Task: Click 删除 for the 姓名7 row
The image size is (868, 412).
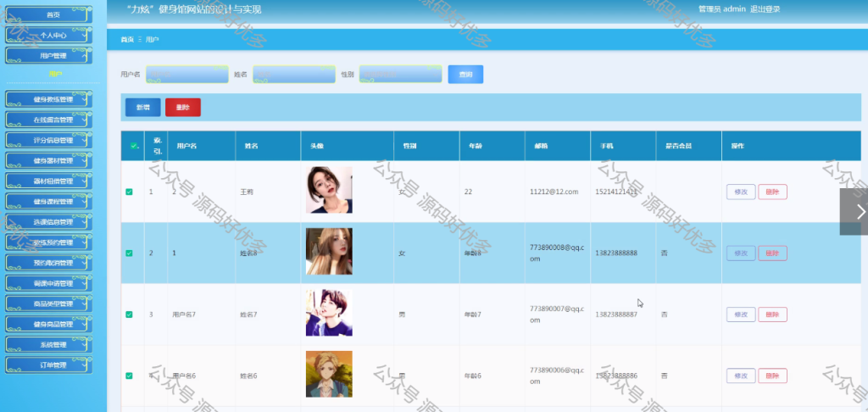Action: [x=772, y=315]
